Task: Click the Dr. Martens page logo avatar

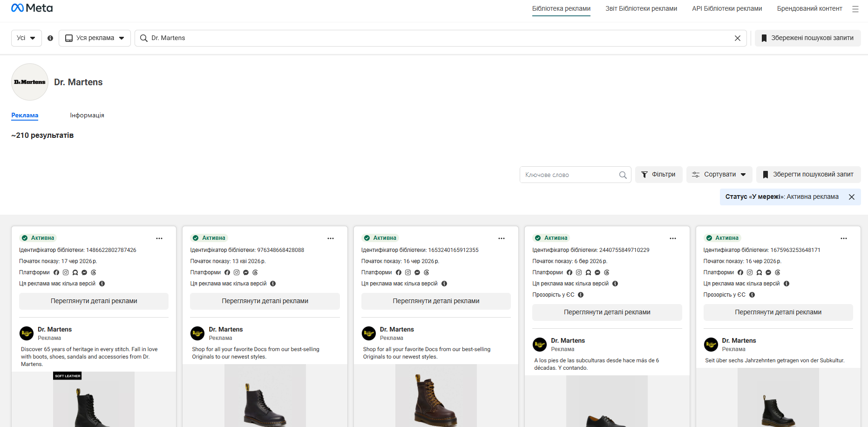Action: [30, 82]
